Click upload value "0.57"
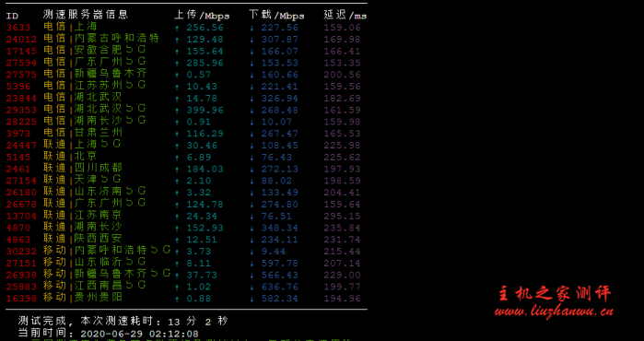The width and height of the screenshot is (644, 341). [199, 75]
